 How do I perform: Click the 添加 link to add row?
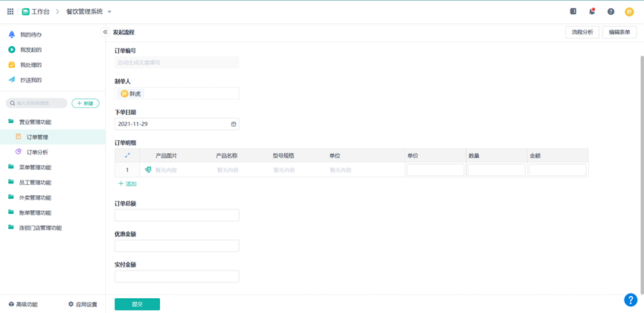point(127,184)
